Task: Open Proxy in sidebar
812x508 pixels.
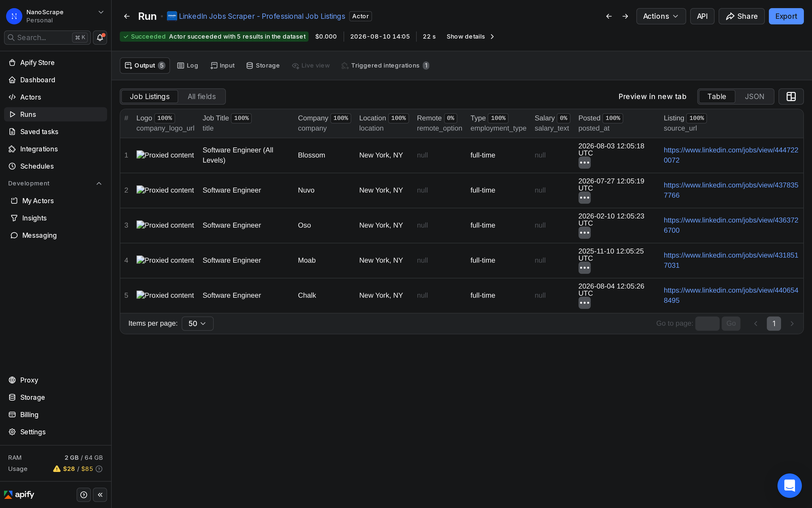Action: point(55,380)
